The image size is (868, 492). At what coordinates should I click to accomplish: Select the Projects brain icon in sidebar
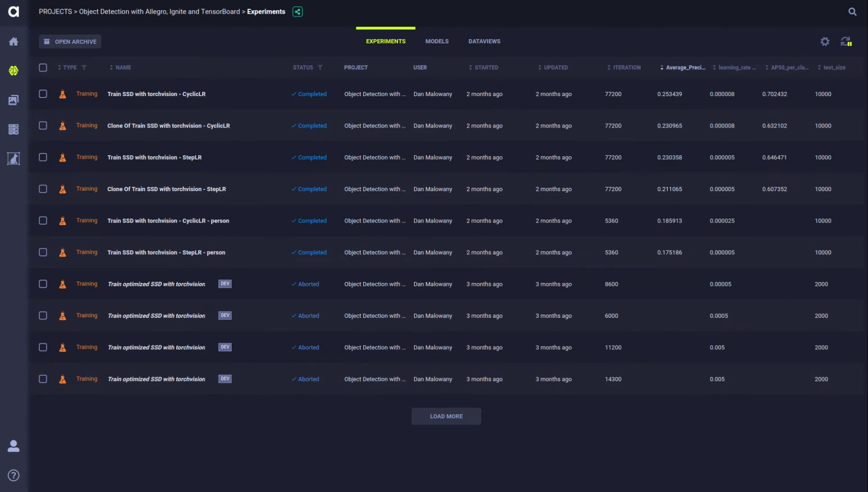(14, 70)
